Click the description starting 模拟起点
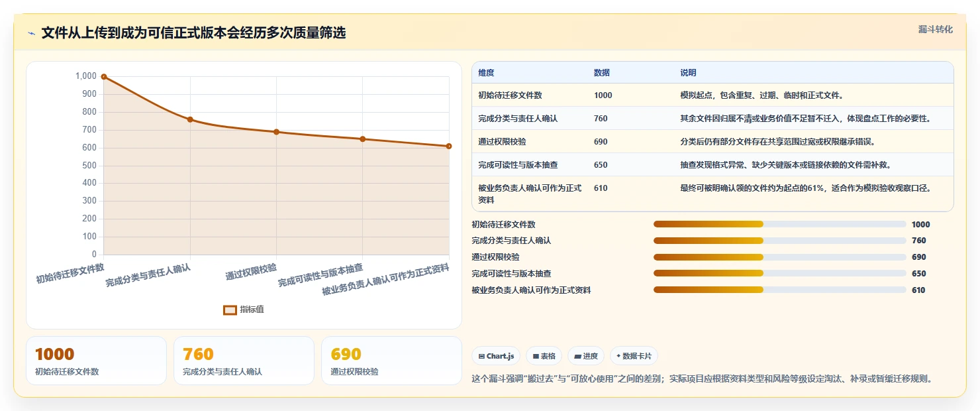Image resolution: width=980 pixels, height=411 pixels. pos(761,95)
